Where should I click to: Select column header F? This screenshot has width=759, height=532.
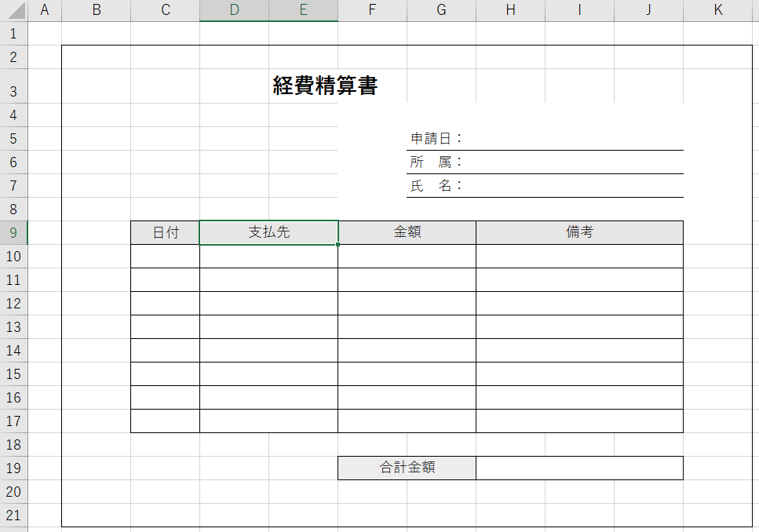[x=371, y=10]
